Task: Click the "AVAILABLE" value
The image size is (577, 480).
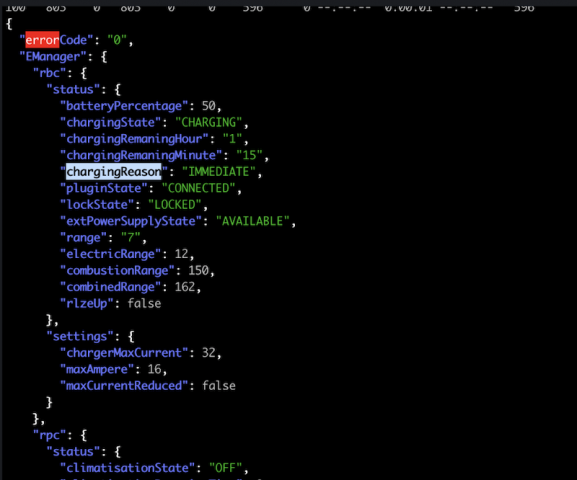Action: [252, 221]
